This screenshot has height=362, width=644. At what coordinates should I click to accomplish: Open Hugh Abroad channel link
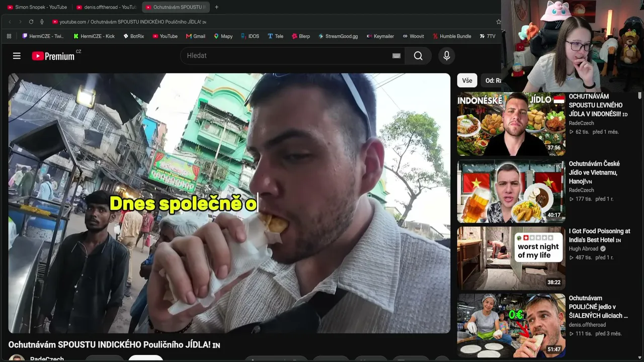[584, 249]
